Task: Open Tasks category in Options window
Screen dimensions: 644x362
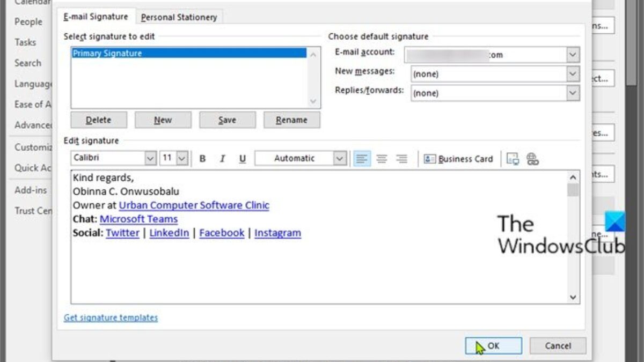Action: (x=25, y=42)
